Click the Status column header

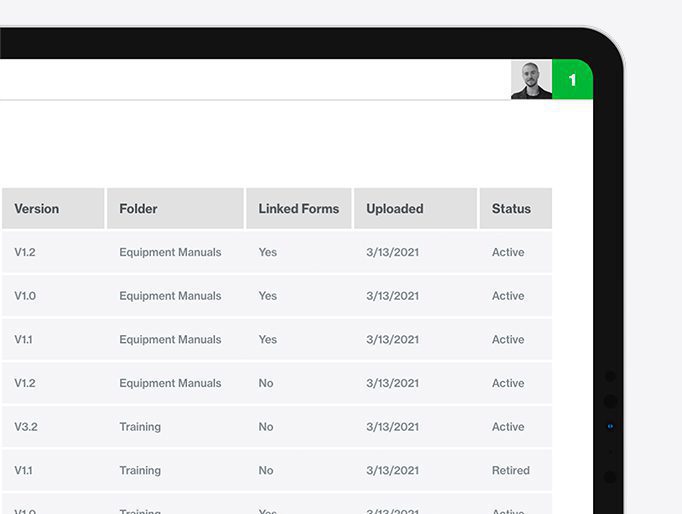click(511, 209)
